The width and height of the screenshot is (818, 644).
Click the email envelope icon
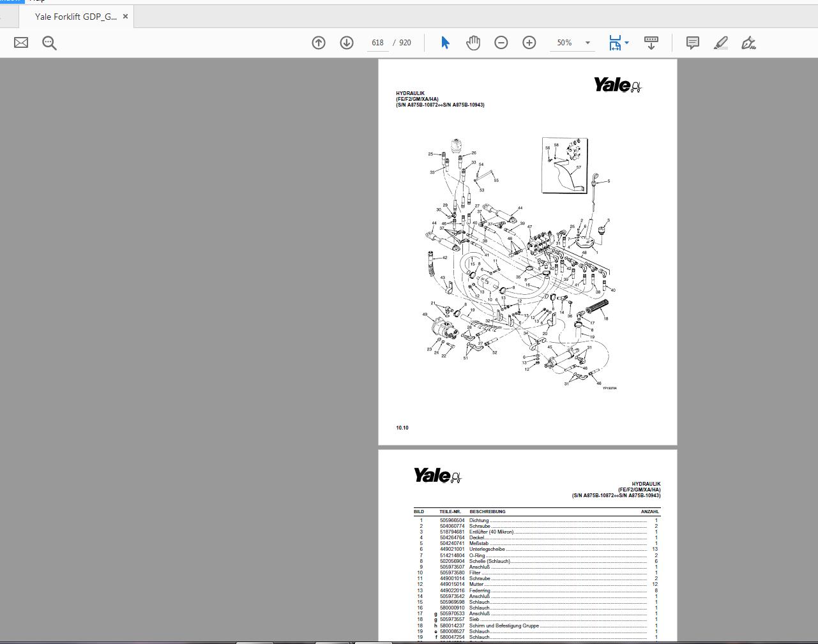(21, 43)
